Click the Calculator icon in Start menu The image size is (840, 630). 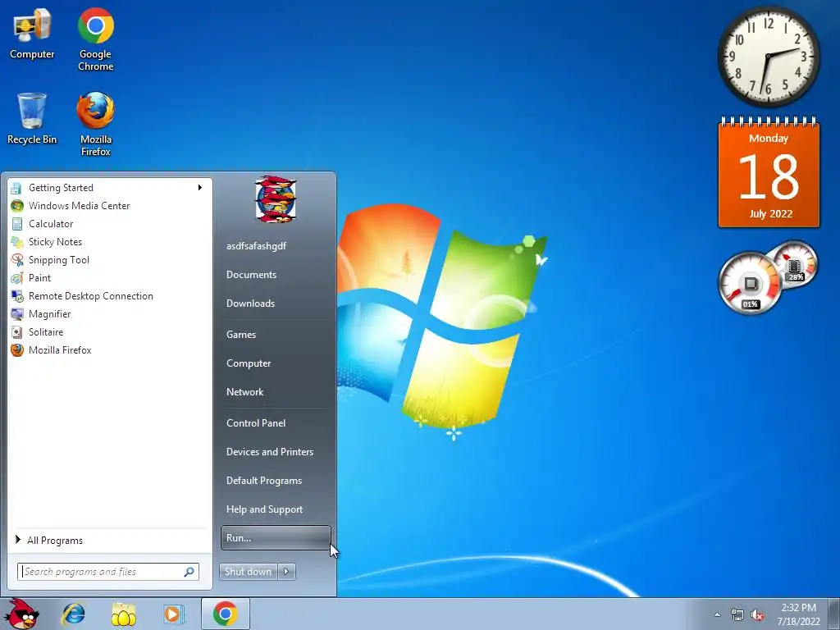17,224
